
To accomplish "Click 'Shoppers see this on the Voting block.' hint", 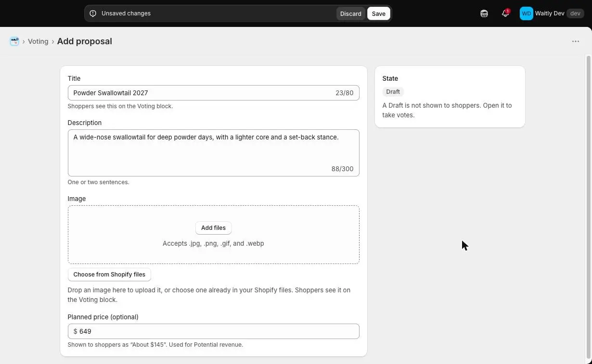I will [120, 106].
